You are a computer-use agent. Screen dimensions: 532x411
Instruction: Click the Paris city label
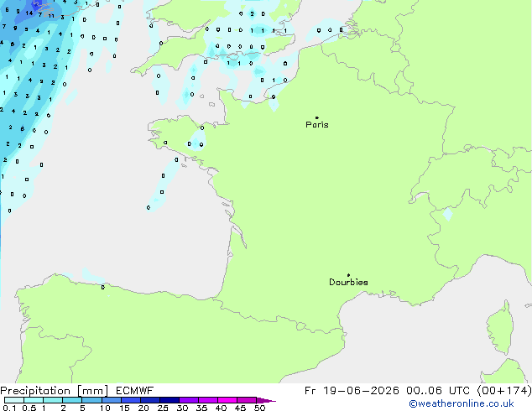[x=317, y=125]
